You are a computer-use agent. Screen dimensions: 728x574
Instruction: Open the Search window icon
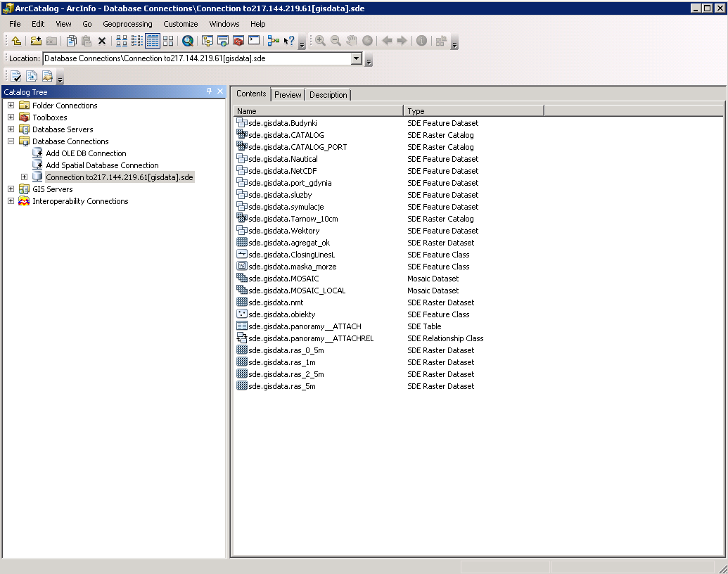(188, 41)
